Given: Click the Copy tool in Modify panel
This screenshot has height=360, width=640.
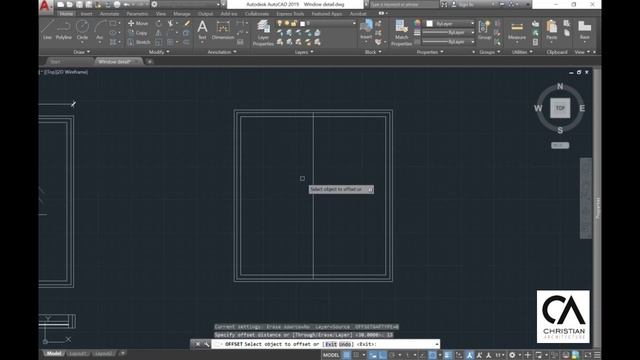Looking at the screenshot, I should [138, 33].
